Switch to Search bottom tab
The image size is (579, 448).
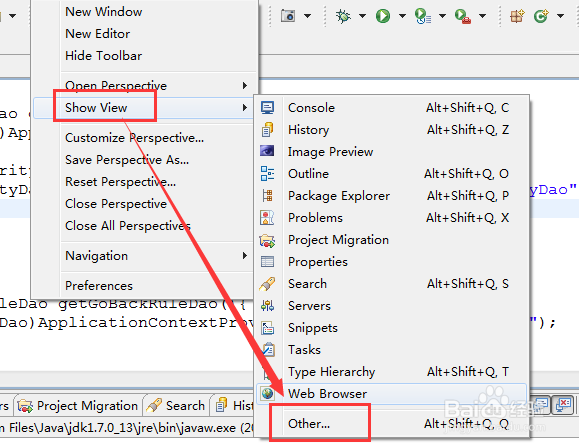(x=176, y=406)
